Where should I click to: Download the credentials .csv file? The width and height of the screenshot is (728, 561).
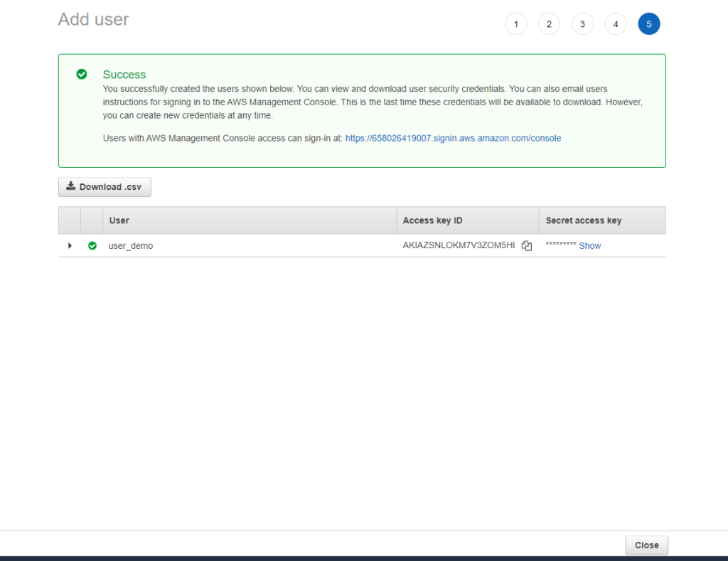click(x=105, y=187)
